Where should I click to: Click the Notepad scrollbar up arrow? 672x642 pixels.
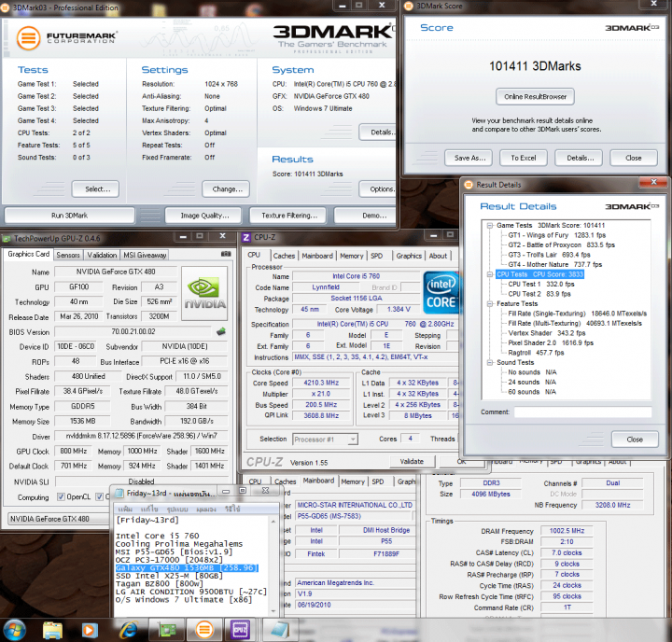(273, 521)
